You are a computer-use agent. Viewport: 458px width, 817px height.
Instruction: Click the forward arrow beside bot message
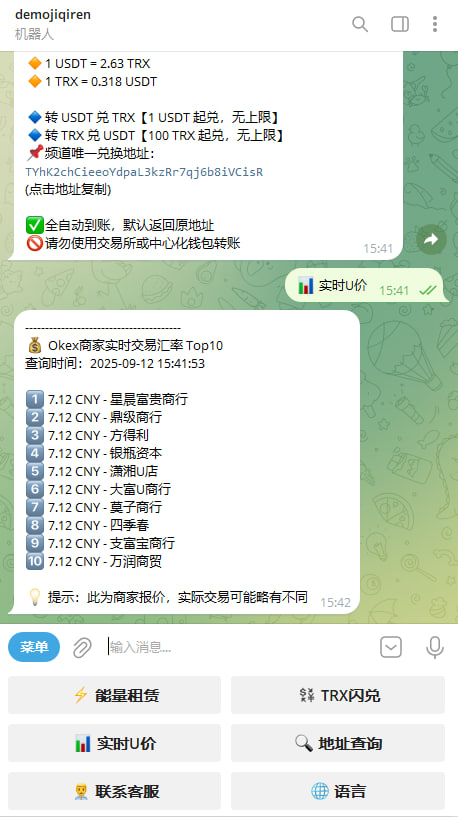pyautogui.click(x=431, y=239)
